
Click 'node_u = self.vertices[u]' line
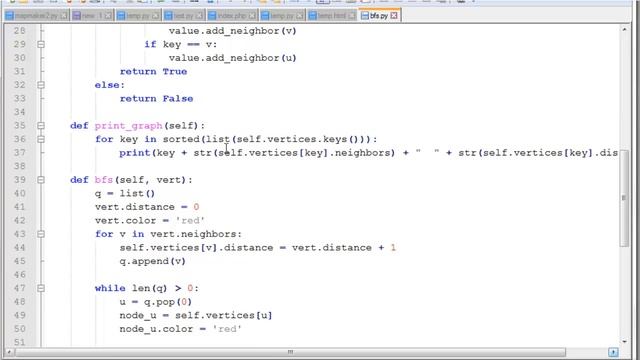(x=196, y=315)
